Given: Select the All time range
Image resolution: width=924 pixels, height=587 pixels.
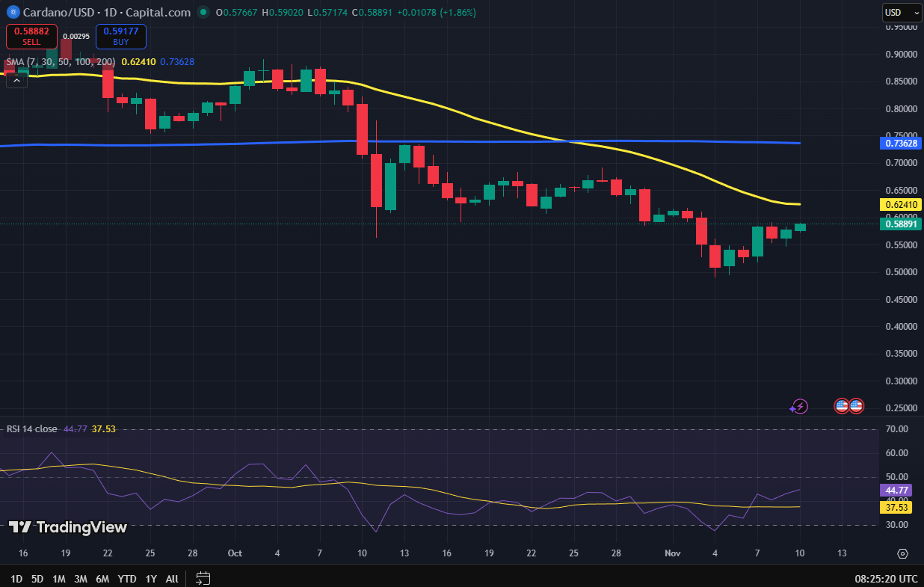Looking at the screenshot, I should 172,578.
